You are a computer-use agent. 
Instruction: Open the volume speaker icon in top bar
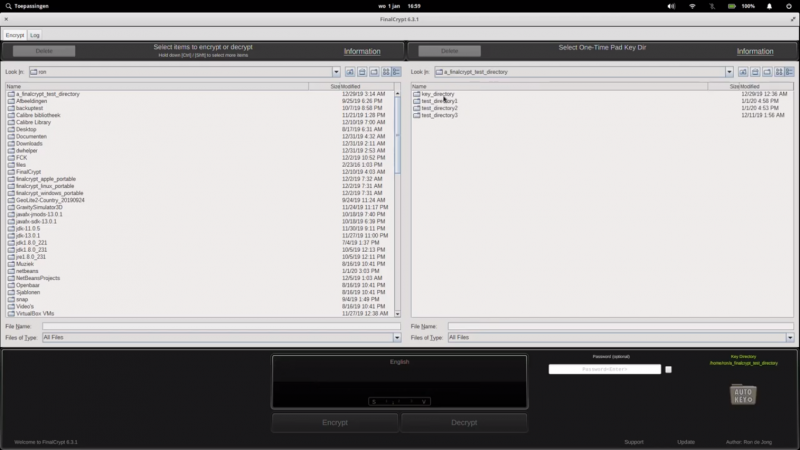671,6
